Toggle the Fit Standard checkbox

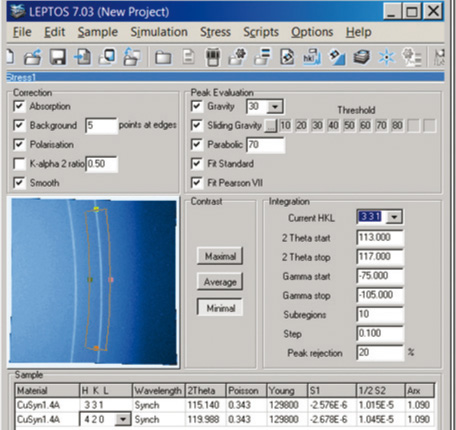pos(197,164)
